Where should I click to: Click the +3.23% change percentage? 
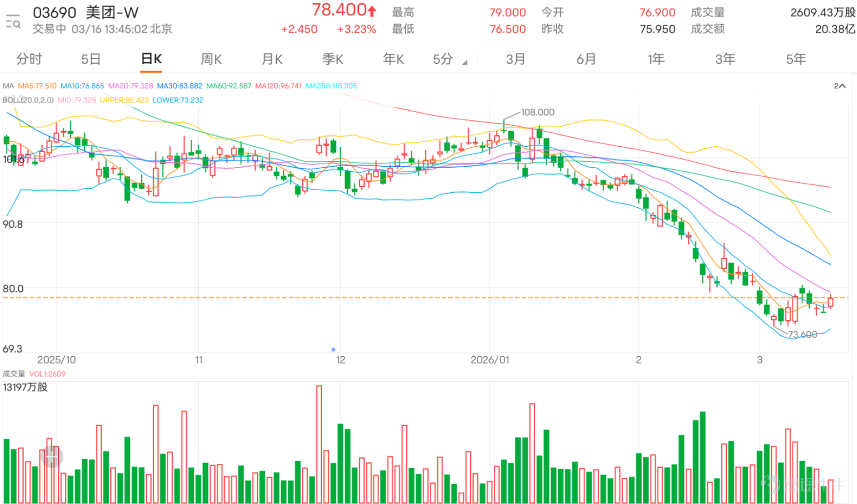coord(357,29)
